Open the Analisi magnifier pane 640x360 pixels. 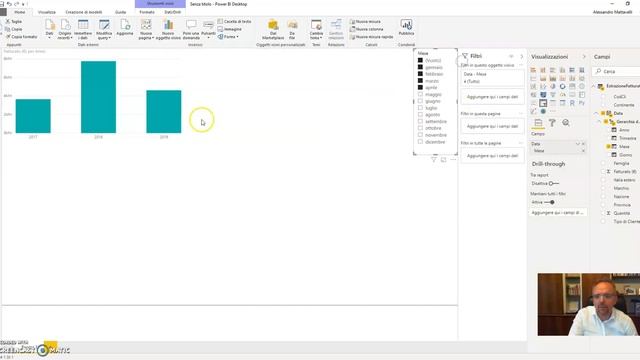pyautogui.click(x=566, y=122)
